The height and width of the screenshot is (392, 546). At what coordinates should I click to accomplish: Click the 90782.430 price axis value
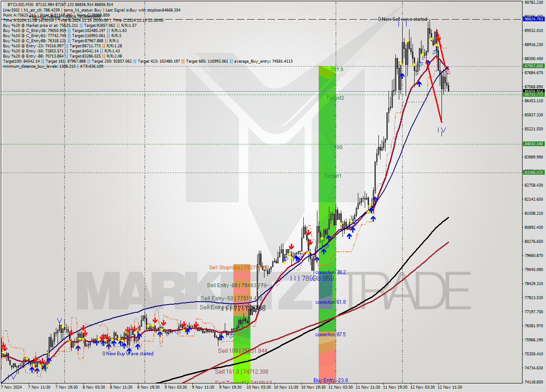point(534,3)
